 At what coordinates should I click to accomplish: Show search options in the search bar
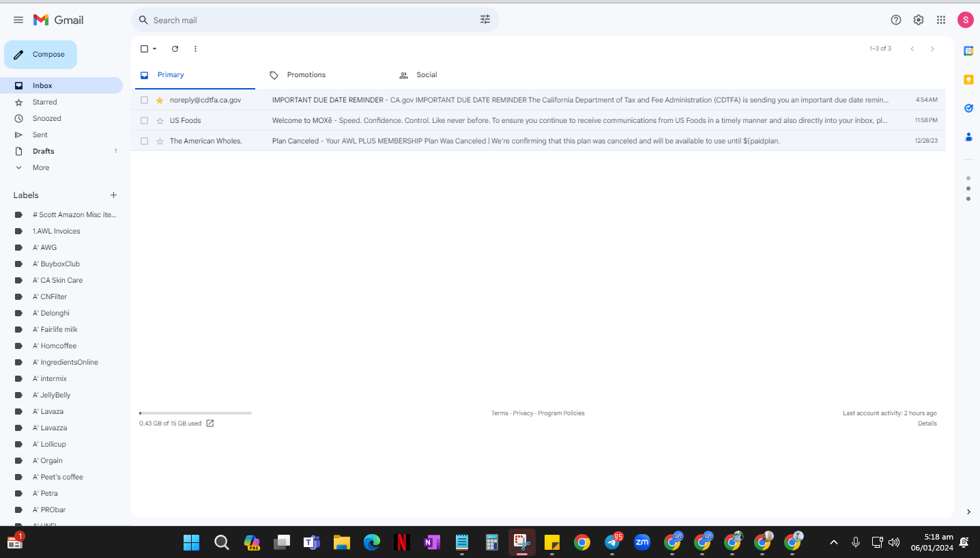tap(485, 20)
